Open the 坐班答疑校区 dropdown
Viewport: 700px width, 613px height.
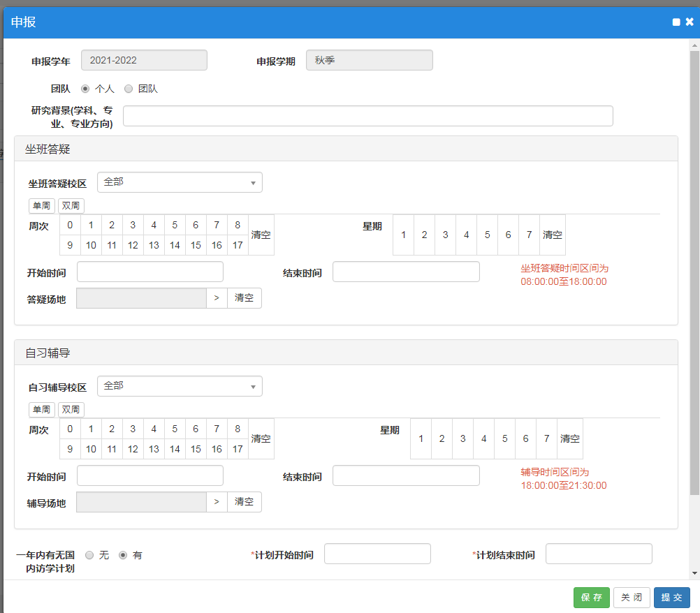[x=180, y=182]
